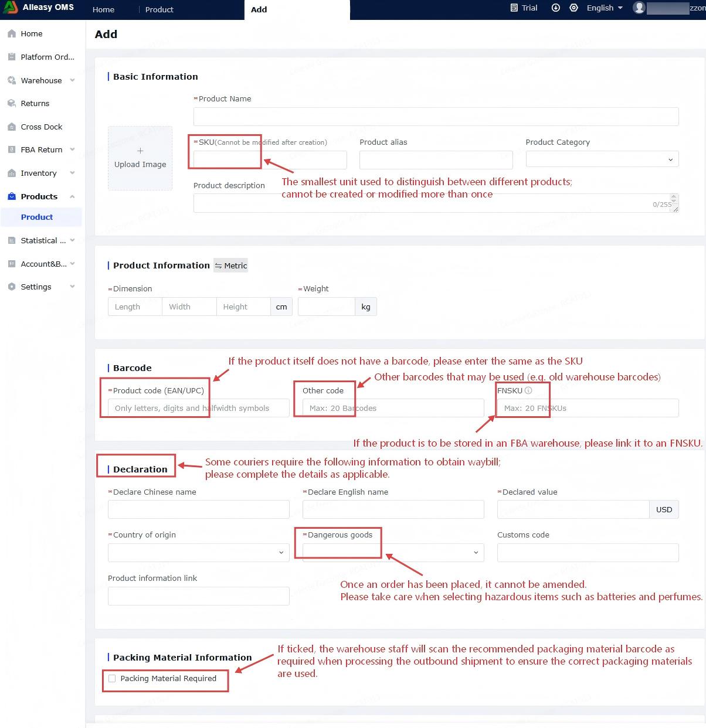The height and width of the screenshot is (728, 706).
Task: Switch to the Product tab in top bar
Action: click(x=159, y=9)
